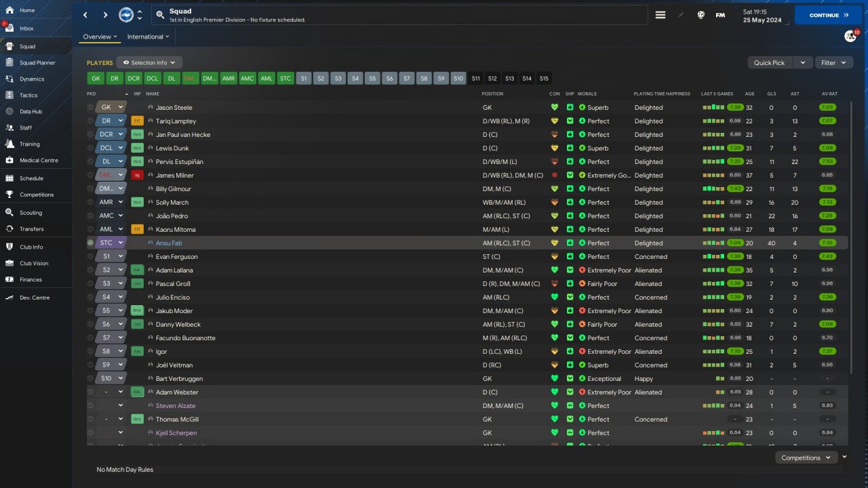
Task: Open the notifications icon with red badge
Action: [850, 36]
